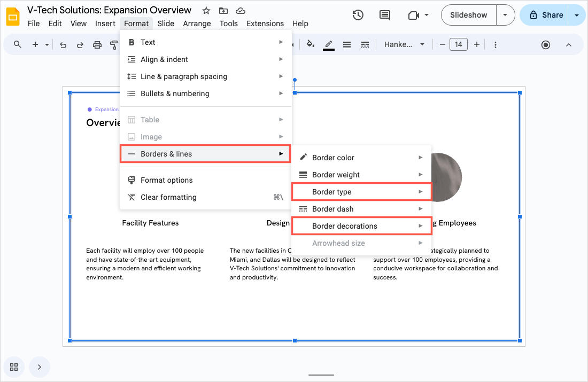Open the search menus magnifier icon
The width and height of the screenshot is (588, 382).
click(x=17, y=44)
